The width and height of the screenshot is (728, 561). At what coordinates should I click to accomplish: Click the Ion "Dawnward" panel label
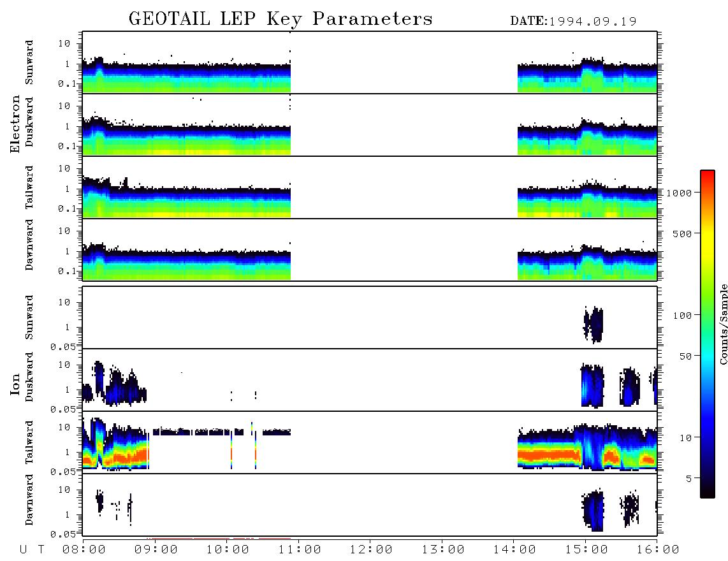coord(29,500)
